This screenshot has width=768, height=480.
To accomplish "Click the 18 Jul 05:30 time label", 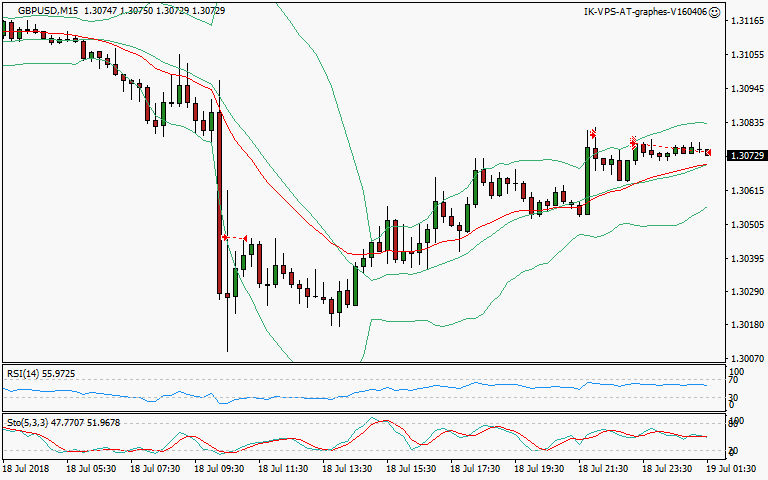I will 91,469.
